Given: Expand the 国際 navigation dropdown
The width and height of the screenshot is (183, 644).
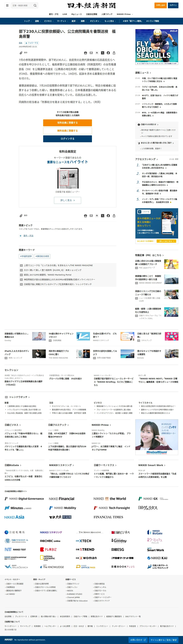Looking at the screenshot, I should coord(84,21).
